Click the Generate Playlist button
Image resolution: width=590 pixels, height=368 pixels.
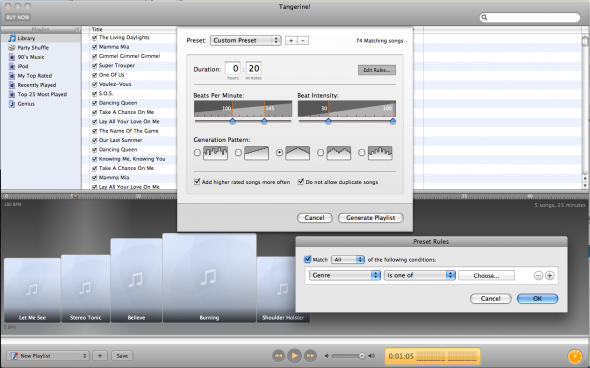pos(371,218)
